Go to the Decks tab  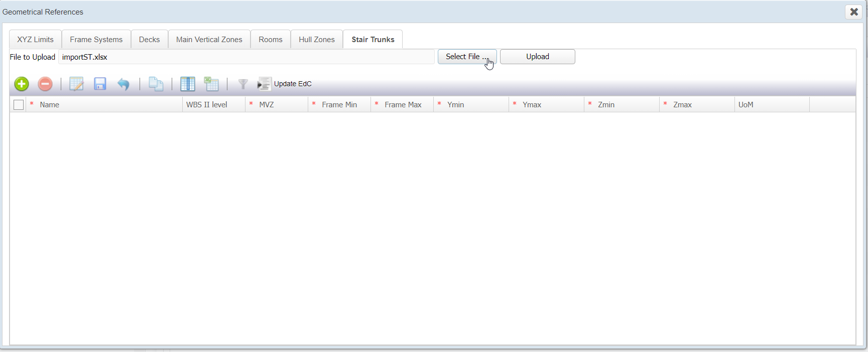pyautogui.click(x=149, y=39)
